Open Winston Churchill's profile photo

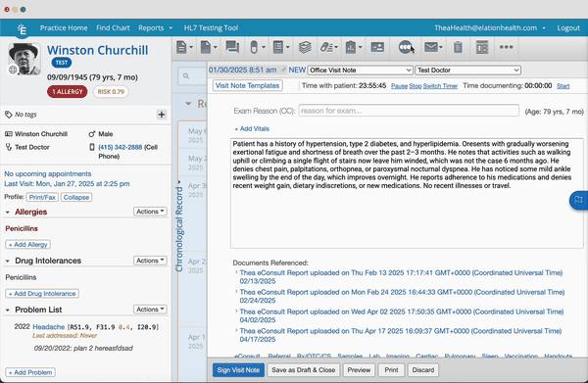[x=24, y=59]
